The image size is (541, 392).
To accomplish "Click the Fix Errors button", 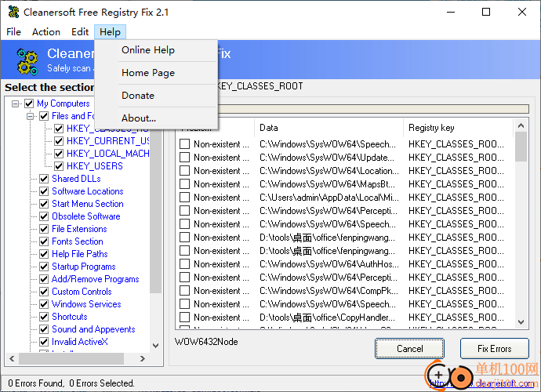I will pyautogui.click(x=495, y=349).
